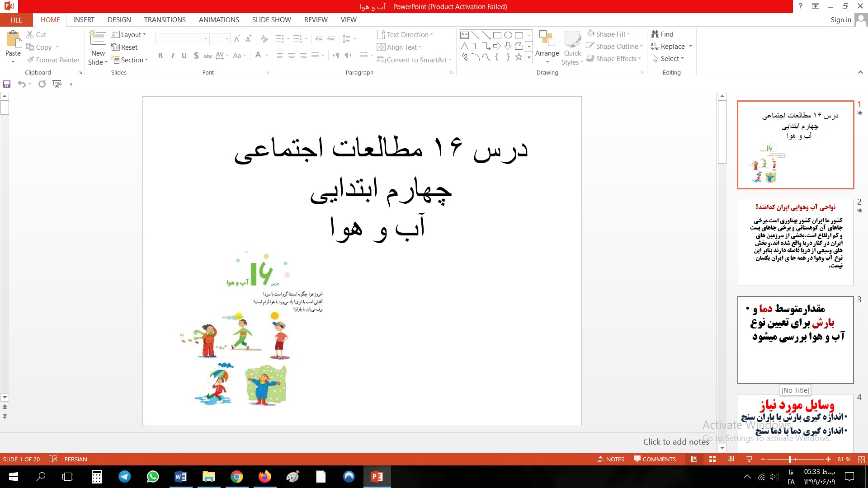The height and width of the screenshot is (488, 868).
Task: Toggle italic formatting
Action: [x=172, y=56]
